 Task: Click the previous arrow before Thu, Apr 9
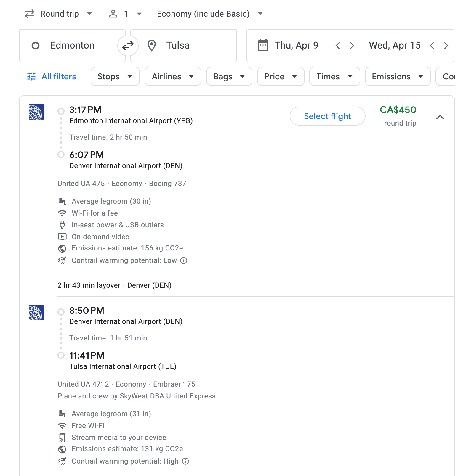tap(338, 46)
